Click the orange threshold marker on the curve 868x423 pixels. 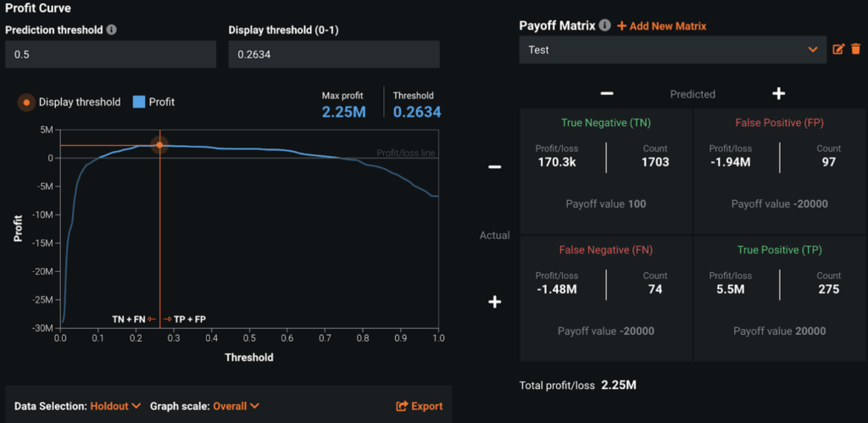coord(159,146)
